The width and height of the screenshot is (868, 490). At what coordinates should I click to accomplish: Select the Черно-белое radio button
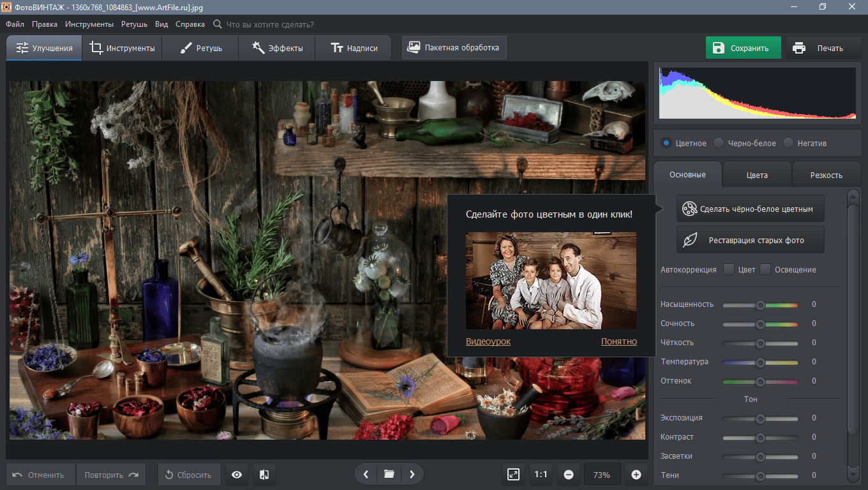(719, 143)
